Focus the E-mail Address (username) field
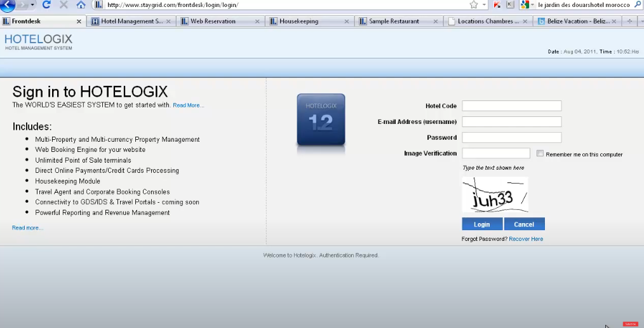 point(511,121)
